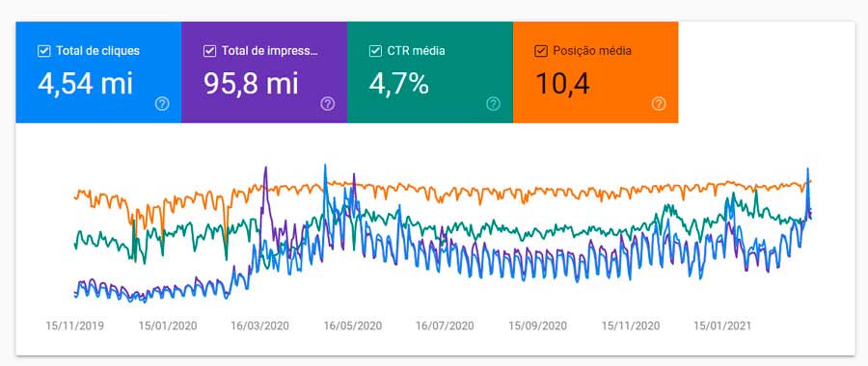Select the 10,4 average position value

coord(562,84)
